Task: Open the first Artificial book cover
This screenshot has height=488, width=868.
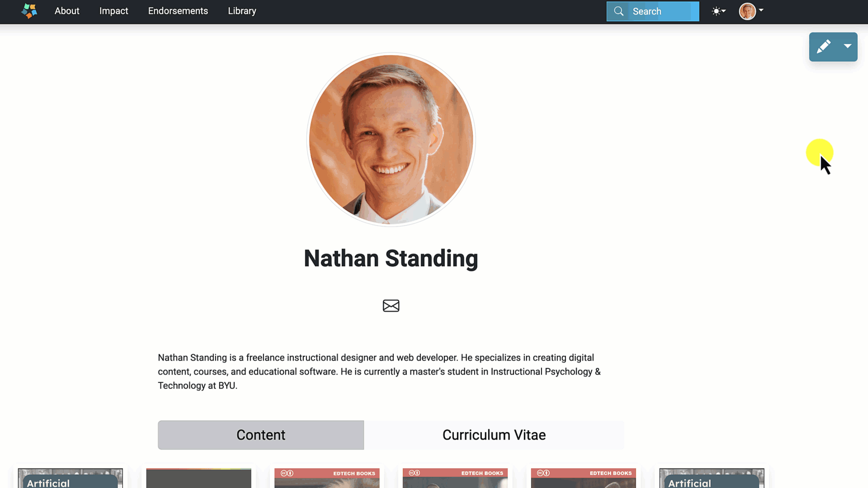Action: point(71,478)
